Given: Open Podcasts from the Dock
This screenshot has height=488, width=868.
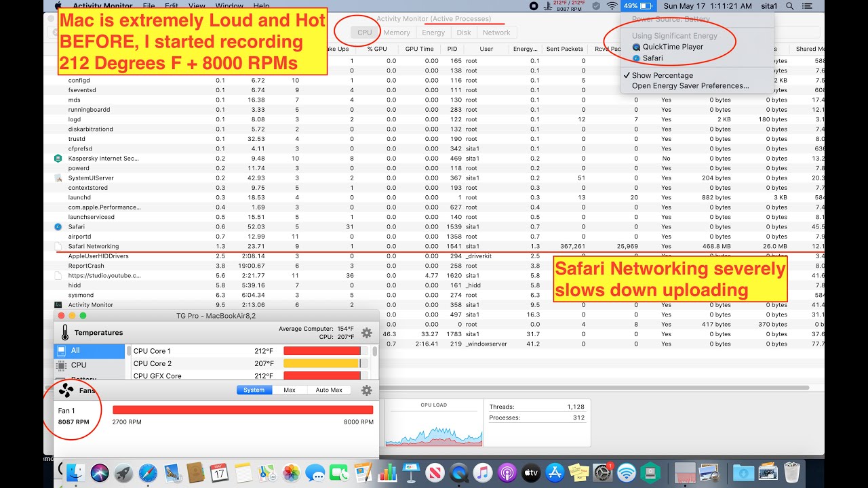Looking at the screenshot, I should click(x=507, y=472).
